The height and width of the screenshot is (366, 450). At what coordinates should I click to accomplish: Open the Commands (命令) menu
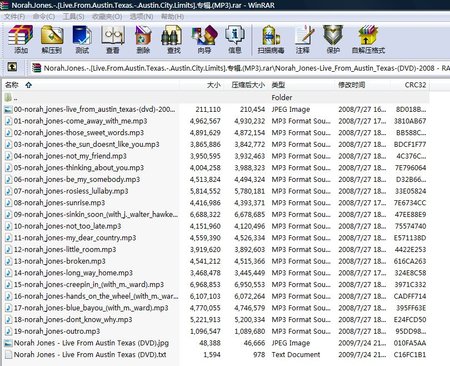44,17
